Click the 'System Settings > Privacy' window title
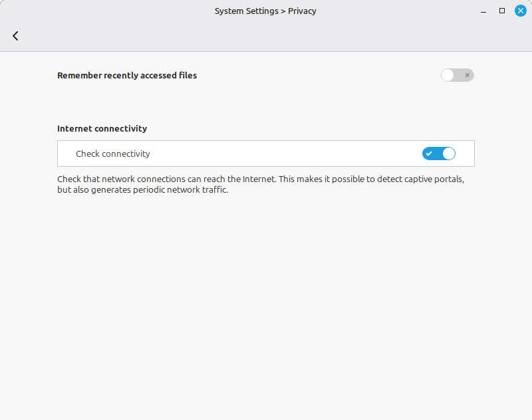The height and width of the screenshot is (420, 532). tap(265, 11)
